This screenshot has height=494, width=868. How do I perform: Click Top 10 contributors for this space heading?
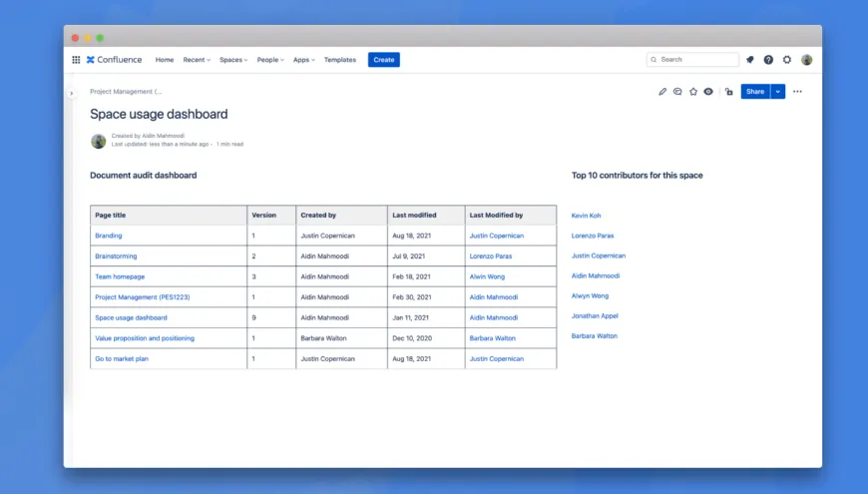click(638, 176)
